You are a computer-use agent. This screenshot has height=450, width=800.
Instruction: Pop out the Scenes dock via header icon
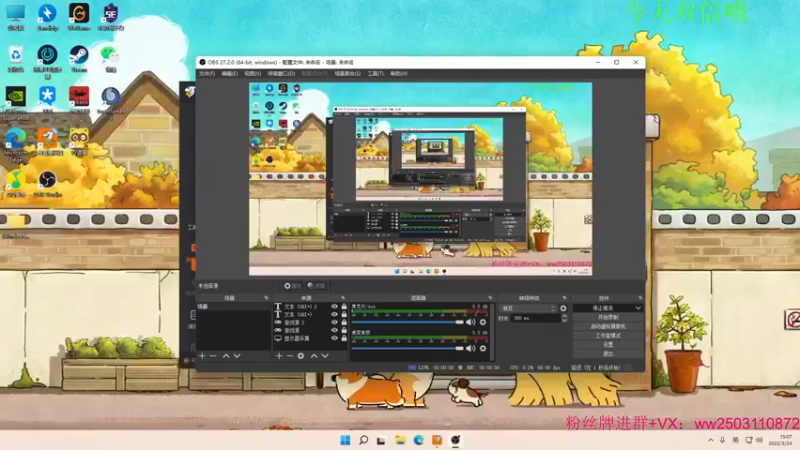(x=266, y=297)
